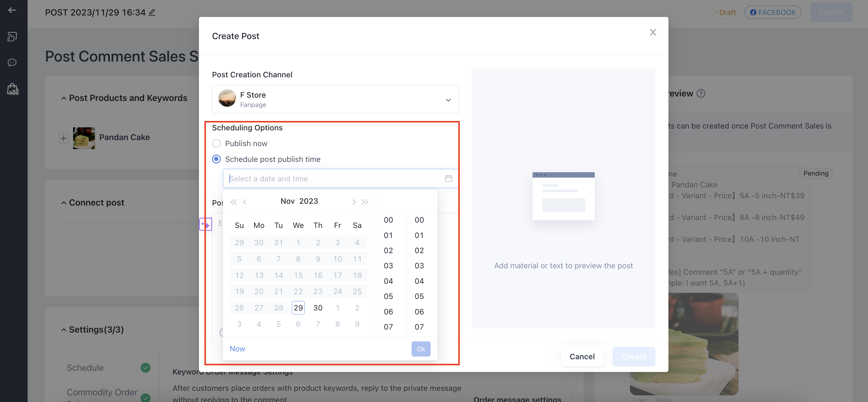This screenshot has width=868, height=402.
Task: Click the Create button
Action: click(x=634, y=356)
